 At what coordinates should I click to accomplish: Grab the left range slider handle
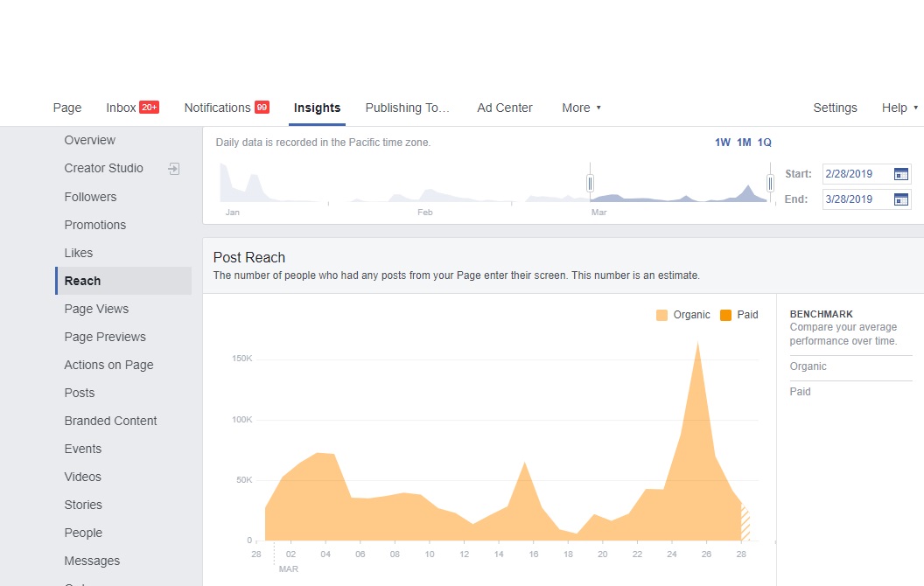pos(590,183)
